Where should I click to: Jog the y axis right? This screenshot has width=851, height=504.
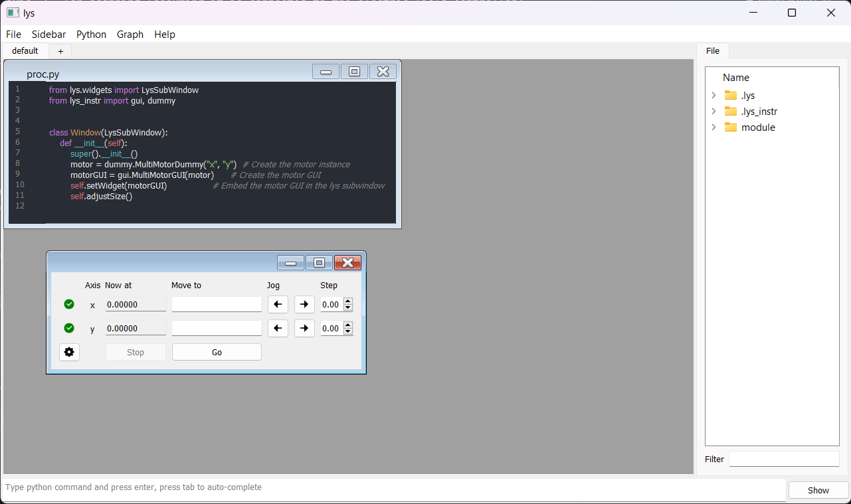tap(304, 329)
